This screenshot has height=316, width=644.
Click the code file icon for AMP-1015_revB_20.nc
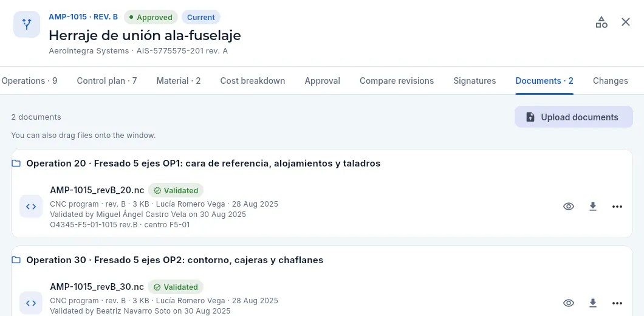pyautogui.click(x=31, y=206)
